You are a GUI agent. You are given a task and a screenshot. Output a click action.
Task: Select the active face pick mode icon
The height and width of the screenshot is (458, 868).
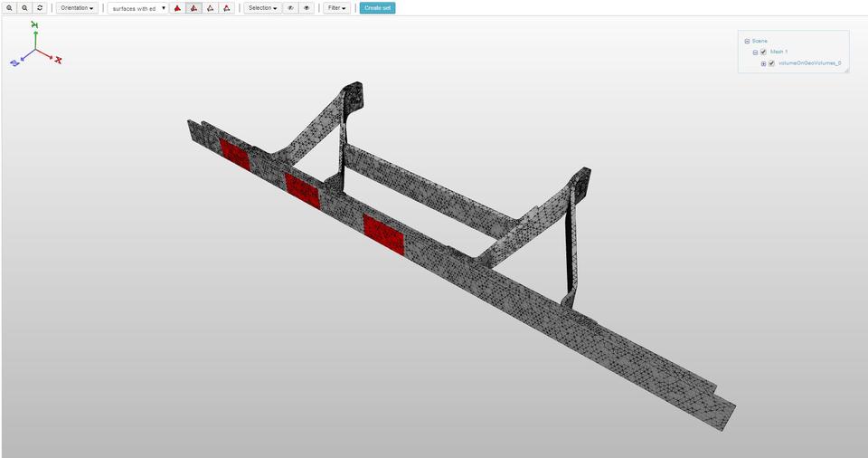tap(193, 8)
